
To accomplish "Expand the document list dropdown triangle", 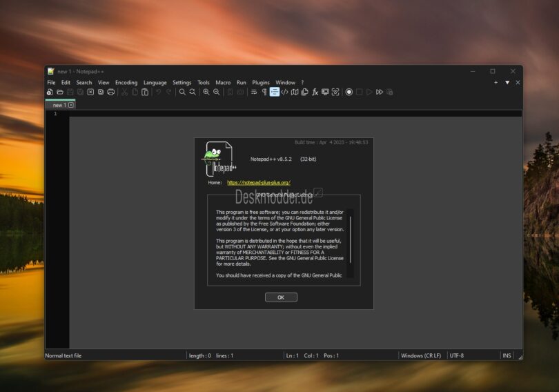I will click(x=507, y=82).
